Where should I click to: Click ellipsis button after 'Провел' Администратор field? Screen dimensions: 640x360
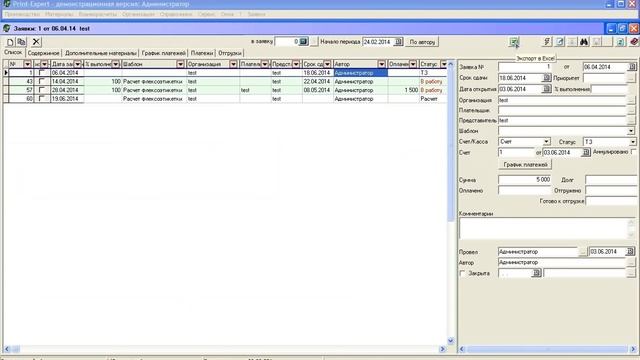coord(582,252)
